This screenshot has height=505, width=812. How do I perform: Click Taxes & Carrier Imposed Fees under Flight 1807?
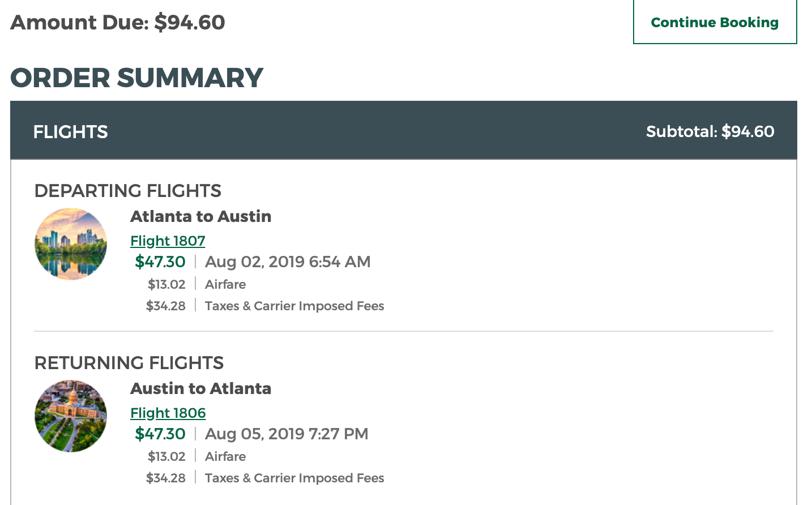click(x=294, y=306)
